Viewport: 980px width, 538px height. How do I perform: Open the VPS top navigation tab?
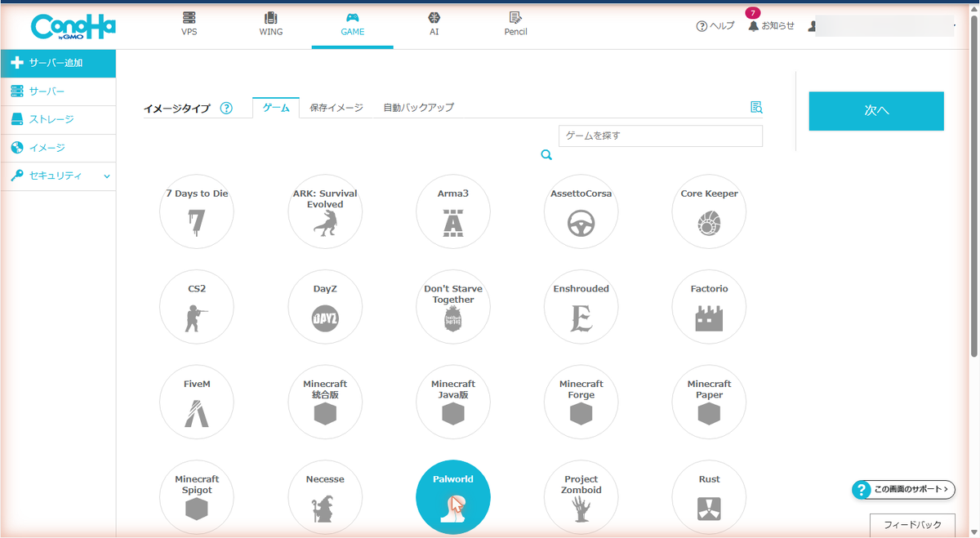pos(189,24)
